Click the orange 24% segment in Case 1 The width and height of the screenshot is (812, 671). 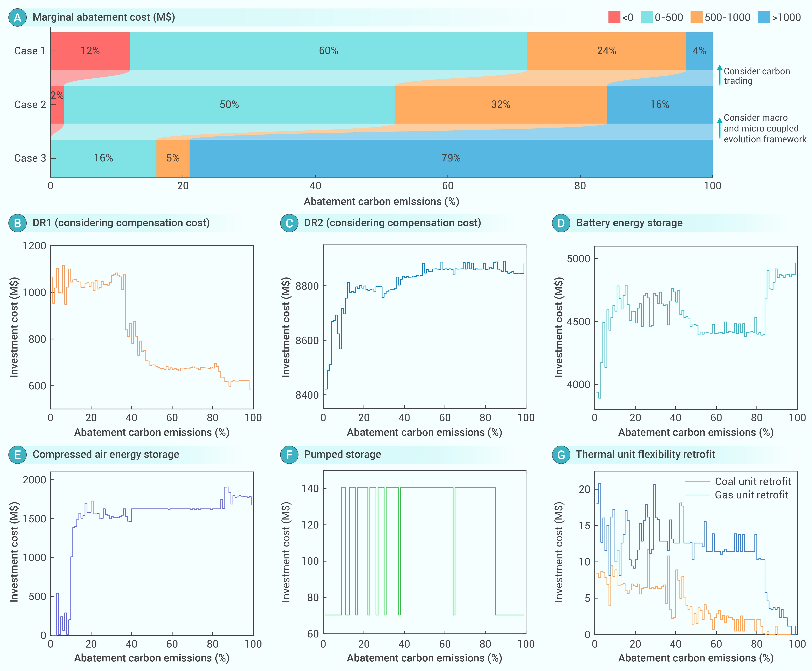click(607, 51)
